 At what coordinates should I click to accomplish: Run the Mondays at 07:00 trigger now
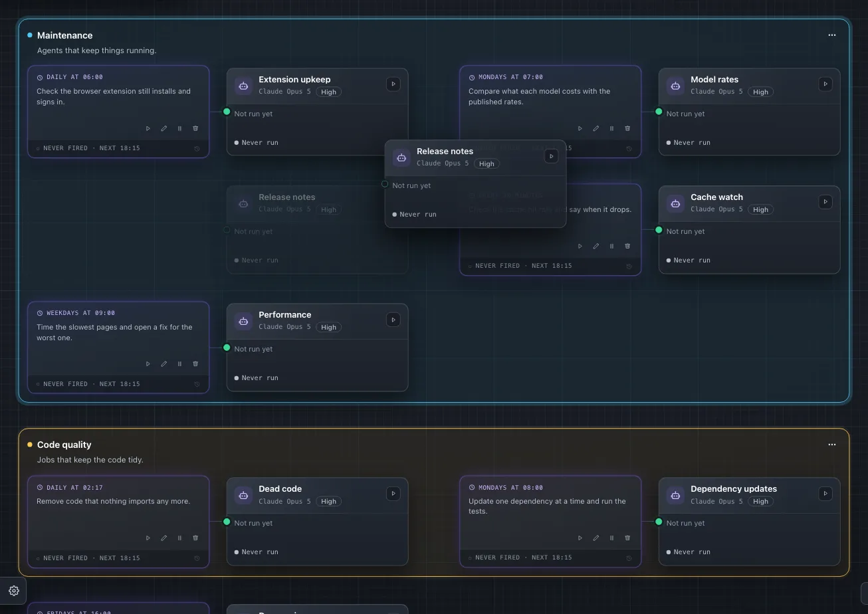(580, 128)
